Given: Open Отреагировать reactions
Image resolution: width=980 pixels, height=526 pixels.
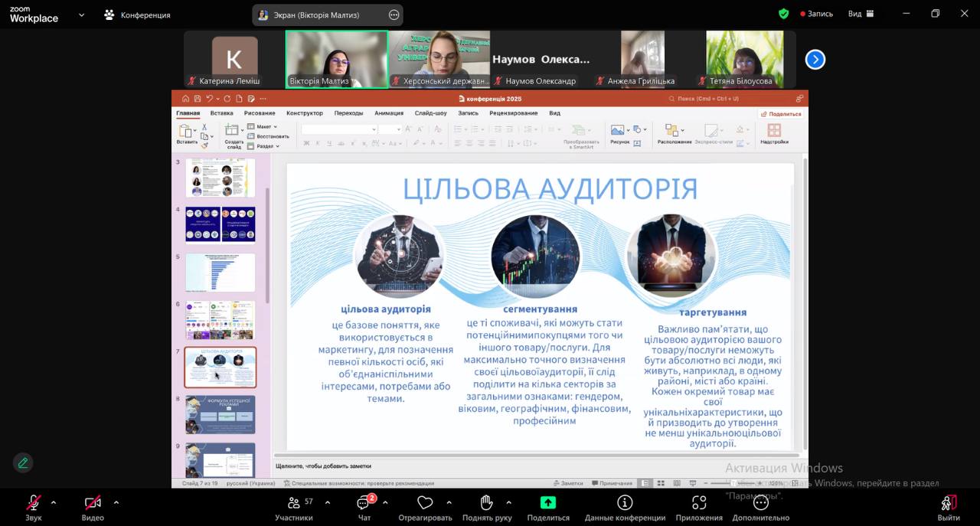Looking at the screenshot, I should pyautogui.click(x=425, y=507).
